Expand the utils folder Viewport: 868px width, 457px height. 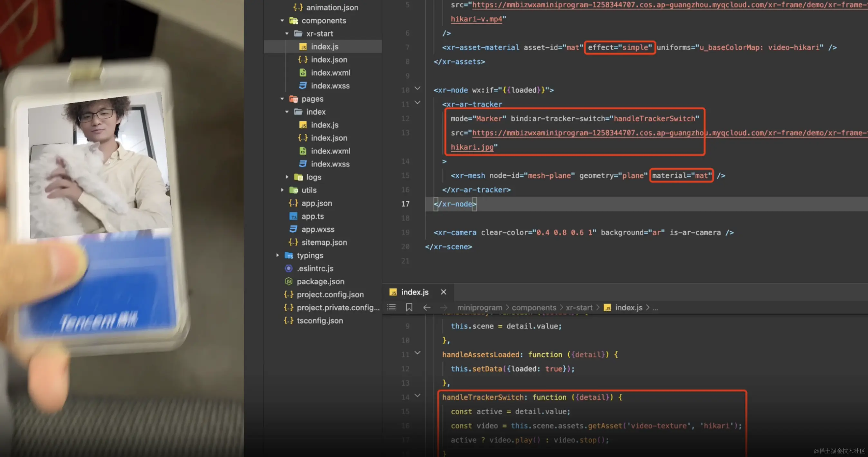[282, 190]
